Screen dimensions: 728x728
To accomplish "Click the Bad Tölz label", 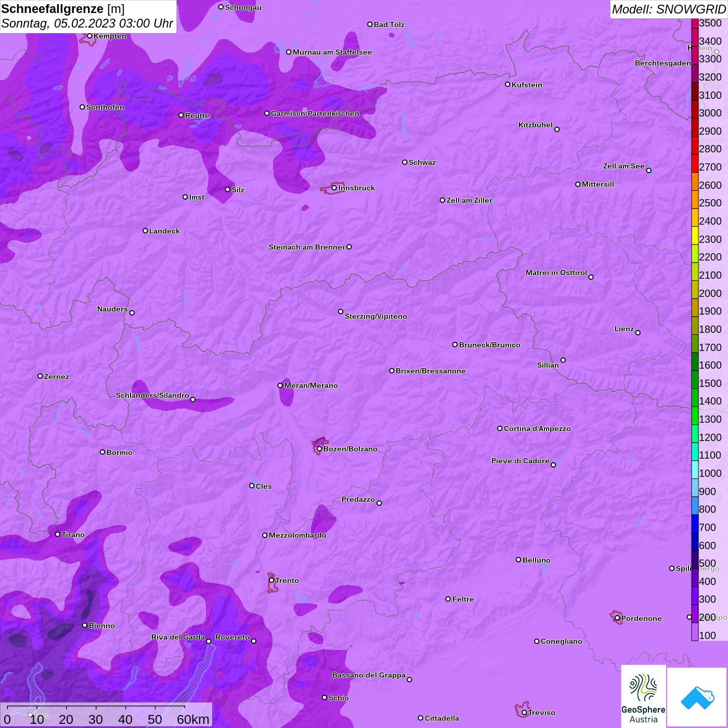I will 389,24.
